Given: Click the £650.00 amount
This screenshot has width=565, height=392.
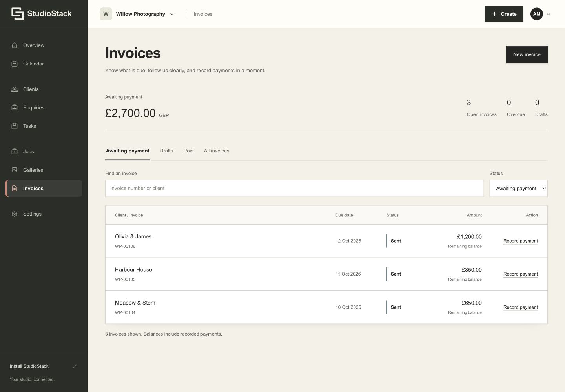Looking at the screenshot, I should (x=472, y=303).
